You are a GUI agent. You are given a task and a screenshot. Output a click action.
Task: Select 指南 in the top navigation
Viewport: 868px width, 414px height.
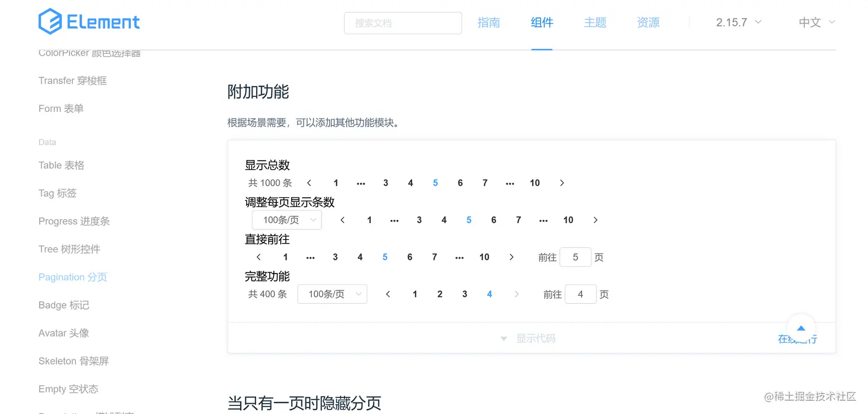489,22
